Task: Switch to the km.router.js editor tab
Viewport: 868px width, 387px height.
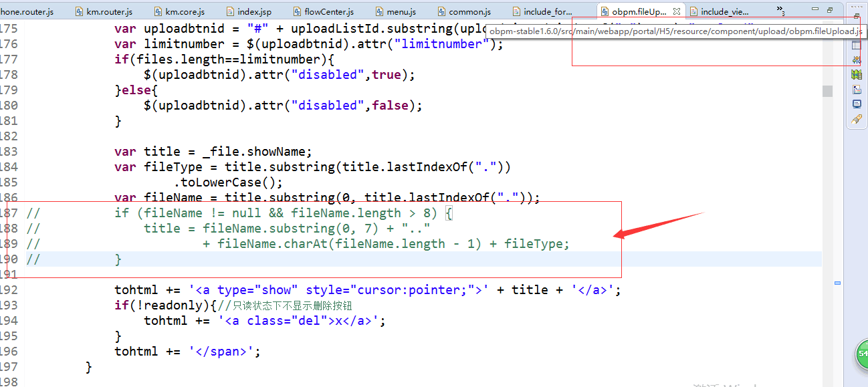Action: 103,11
